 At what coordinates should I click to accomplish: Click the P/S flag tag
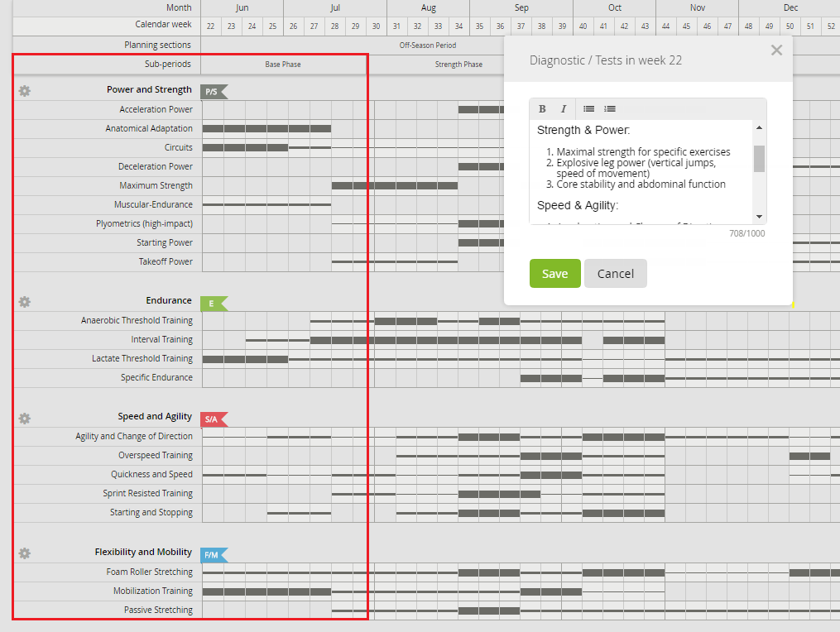[214, 92]
